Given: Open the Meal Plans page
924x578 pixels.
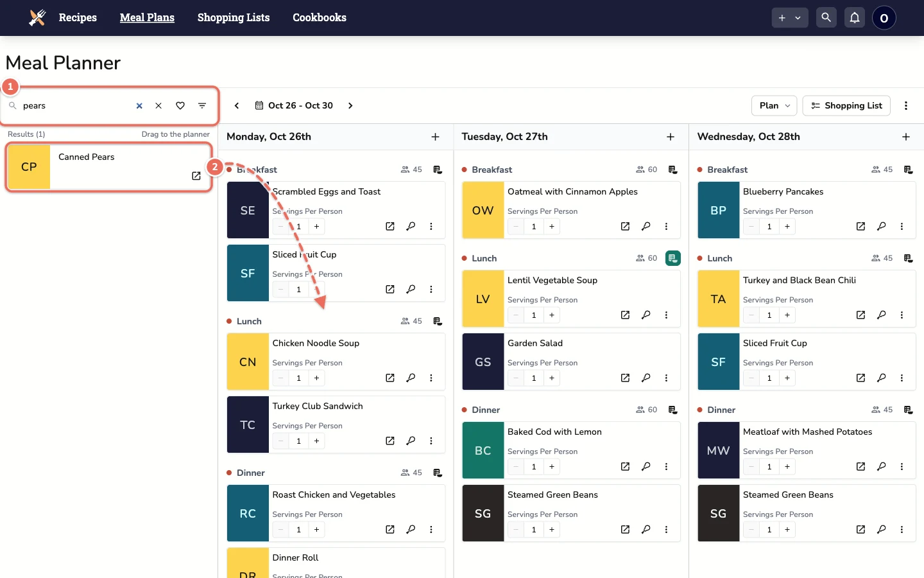Looking at the screenshot, I should pyautogui.click(x=147, y=18).
